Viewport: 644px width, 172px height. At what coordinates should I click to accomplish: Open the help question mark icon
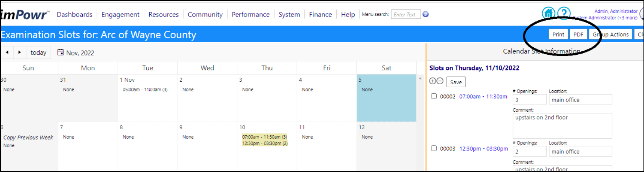pos(564,13)
